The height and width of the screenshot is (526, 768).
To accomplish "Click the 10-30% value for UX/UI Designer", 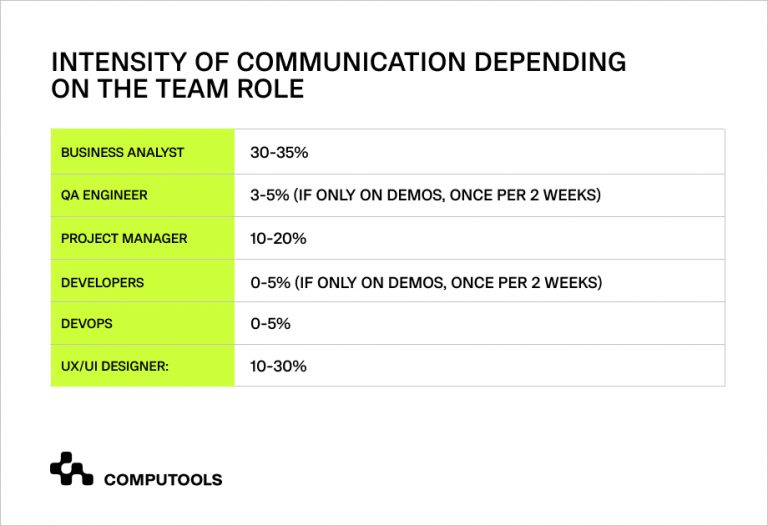I will coord(278,367).
